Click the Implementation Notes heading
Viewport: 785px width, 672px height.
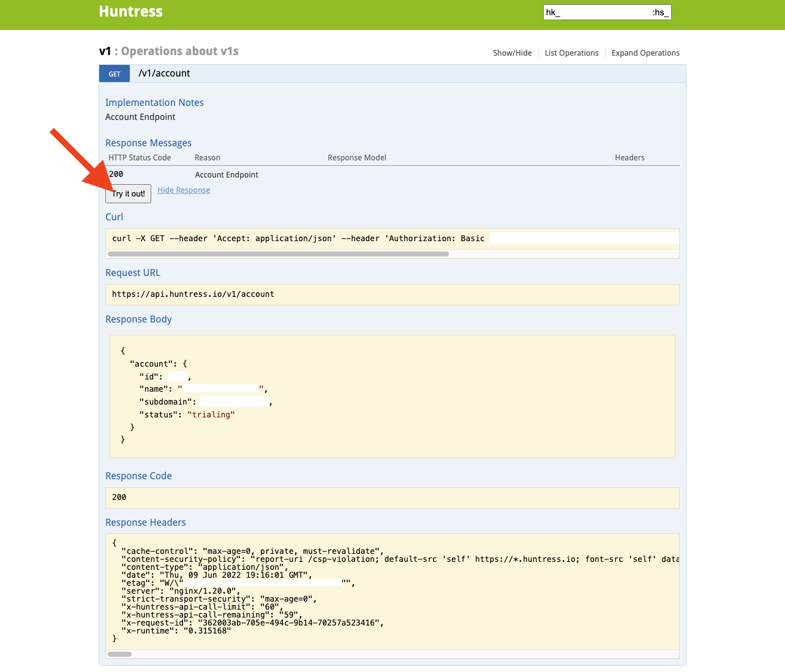point(154,103)
